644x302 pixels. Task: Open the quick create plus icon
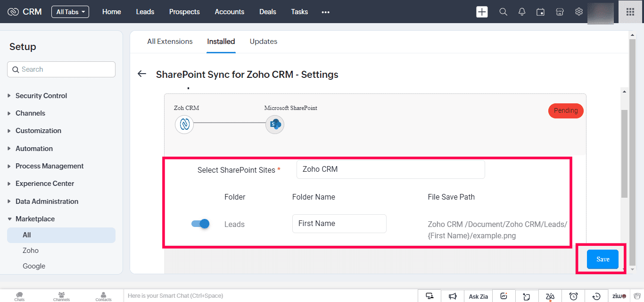pyautogui.click(x=482, y=12)
